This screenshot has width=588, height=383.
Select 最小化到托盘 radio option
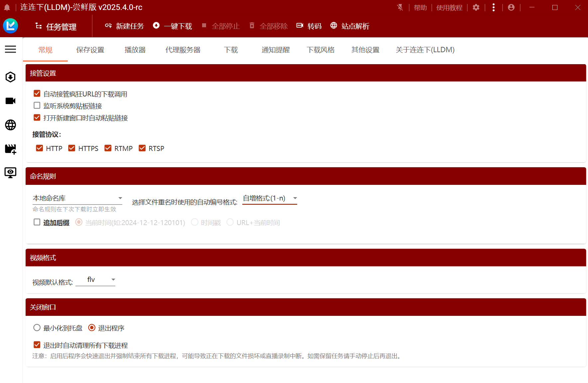37,327
